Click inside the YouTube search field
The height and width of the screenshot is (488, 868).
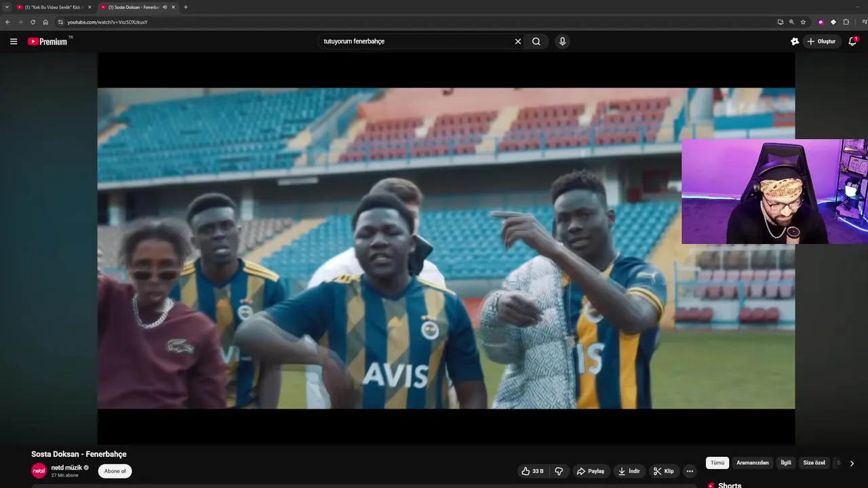(415, 41)
